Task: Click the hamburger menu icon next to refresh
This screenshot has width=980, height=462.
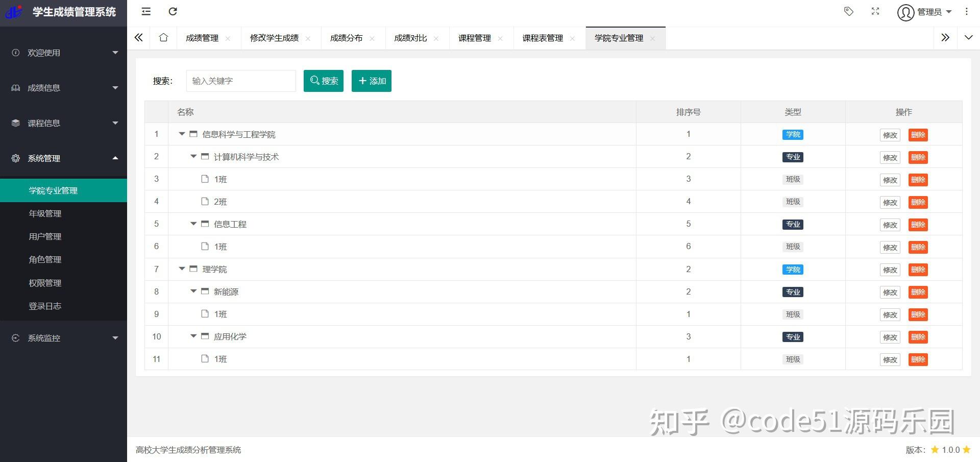Action: pos(146,11)
